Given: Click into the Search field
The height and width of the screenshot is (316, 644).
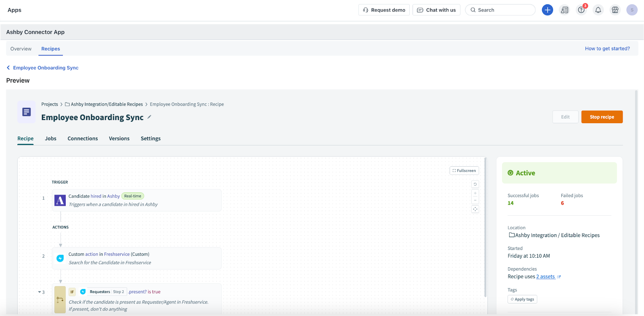Looking at the screenshot, I should (x=500, y=10).
